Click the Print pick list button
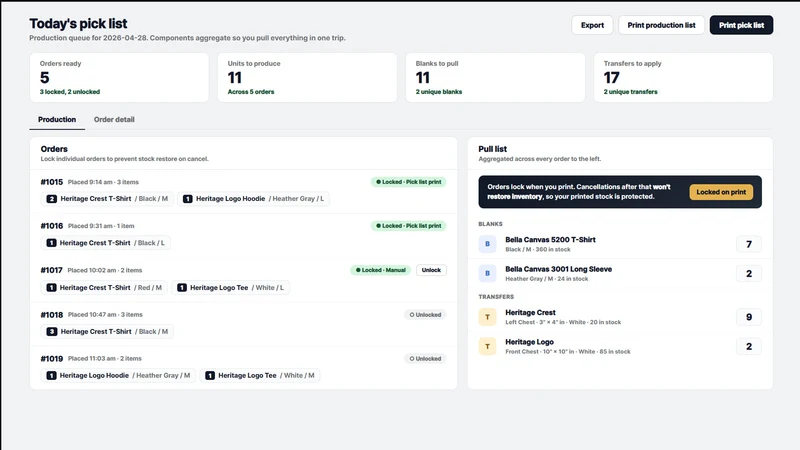 coord(741,25)
